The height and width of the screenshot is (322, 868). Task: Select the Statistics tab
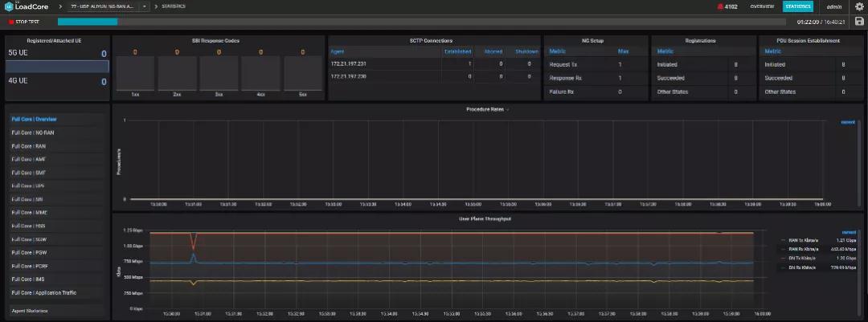pos(797,6)
